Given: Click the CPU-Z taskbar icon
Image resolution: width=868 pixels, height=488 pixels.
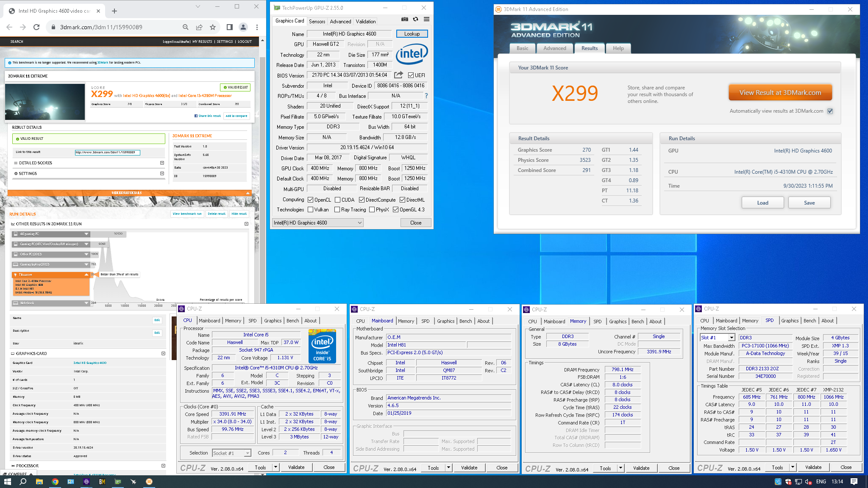Looking at the screenshot, I should click(86, 482).
